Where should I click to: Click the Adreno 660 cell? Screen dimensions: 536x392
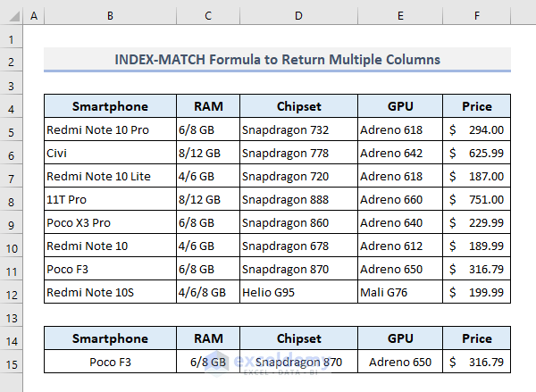pos(400,200)
